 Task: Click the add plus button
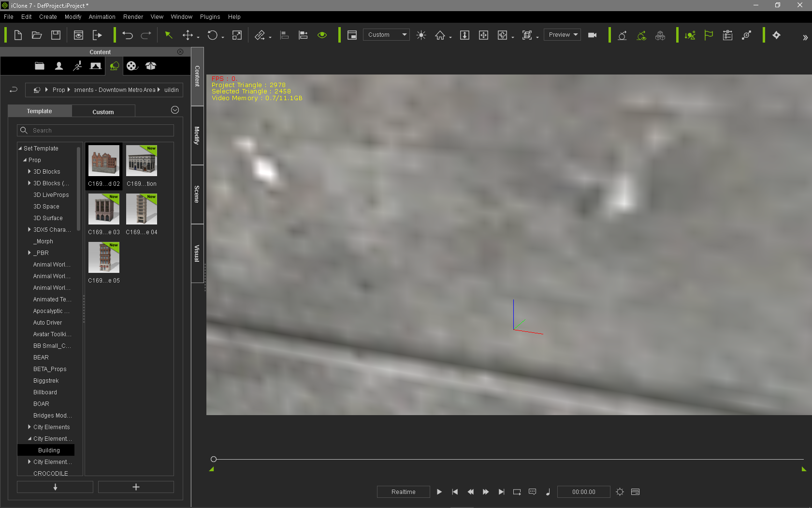[136, 487]
